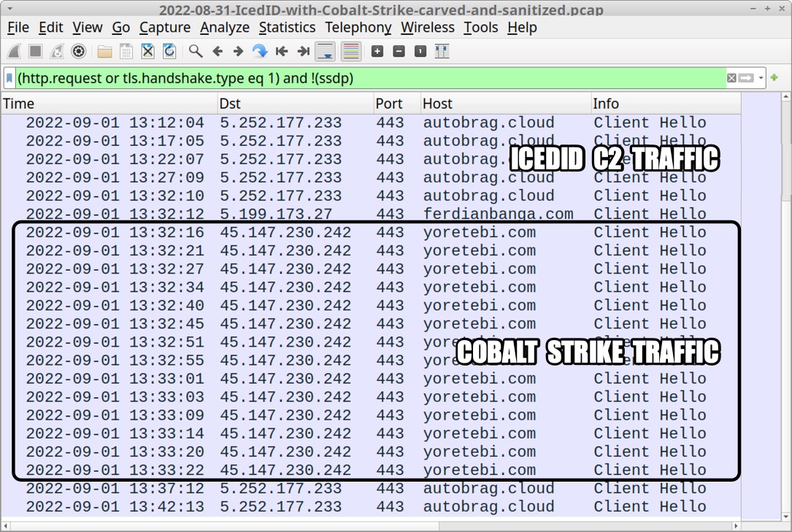Image resolution: width=792 pixels, height=532 pixels.
Task: Open the Wireless menu
Action: pyautogui.click(x=427, y=28)
